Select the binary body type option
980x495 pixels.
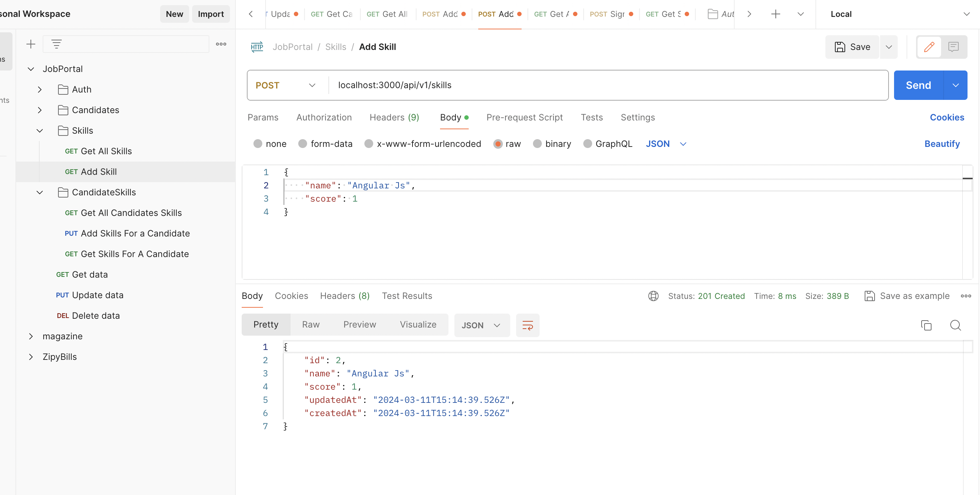click(x=537, y=144)
